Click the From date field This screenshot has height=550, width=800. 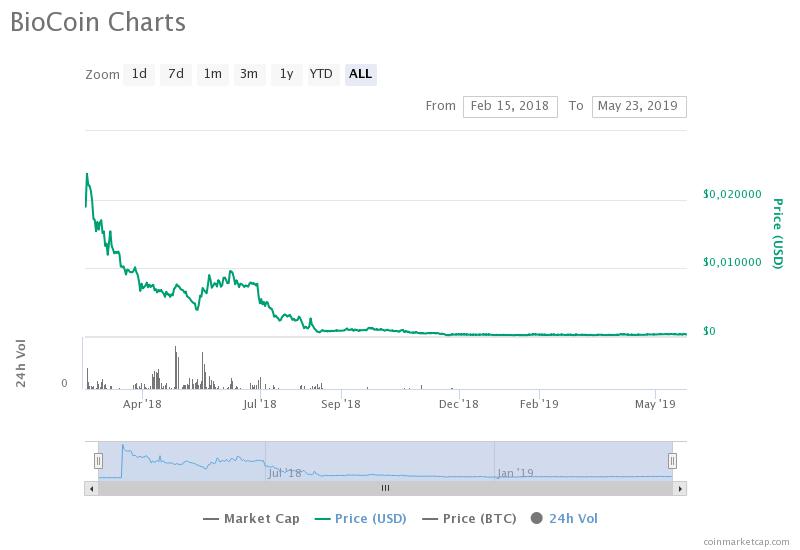tap(510, 106)
